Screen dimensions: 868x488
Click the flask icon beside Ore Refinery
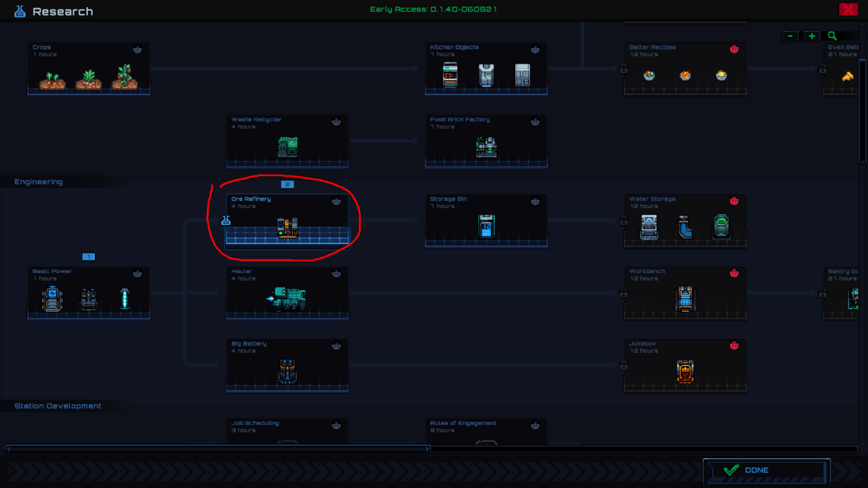(x=226, y=220)
